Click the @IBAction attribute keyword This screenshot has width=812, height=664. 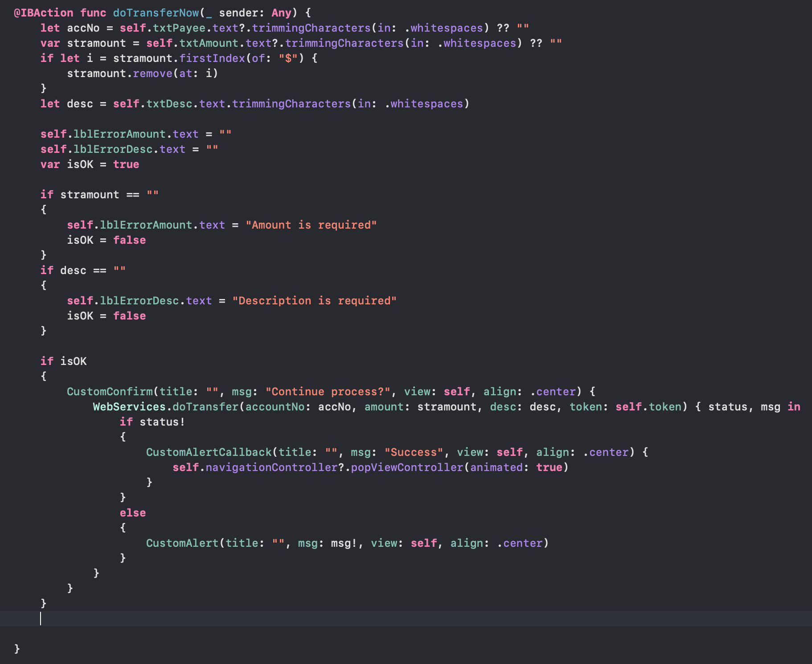44,13
